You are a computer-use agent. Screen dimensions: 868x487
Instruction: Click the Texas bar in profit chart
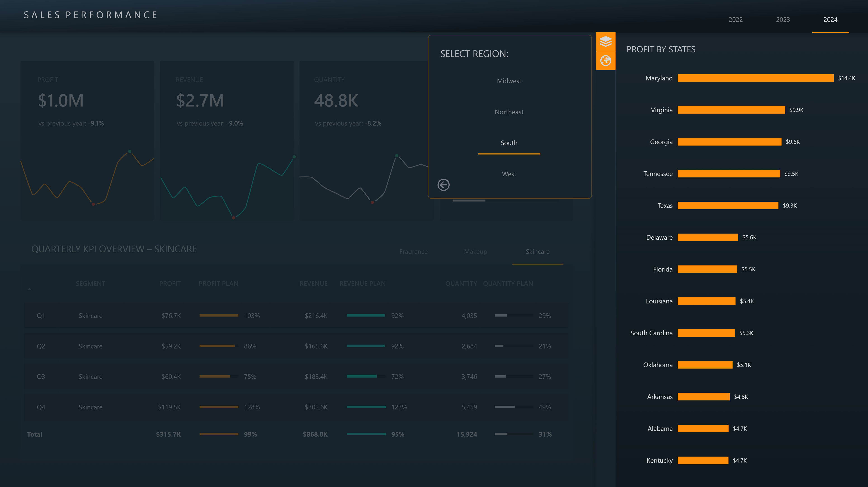(727, 206)
